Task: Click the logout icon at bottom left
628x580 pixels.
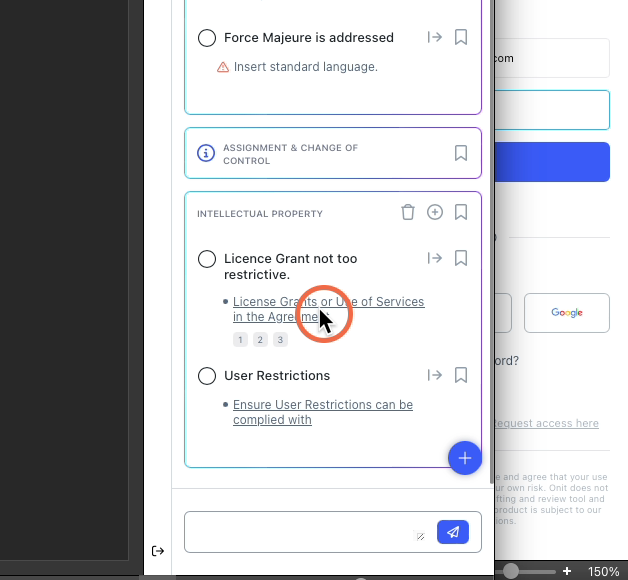Action: pyautogui.click(x=158, y=551)
